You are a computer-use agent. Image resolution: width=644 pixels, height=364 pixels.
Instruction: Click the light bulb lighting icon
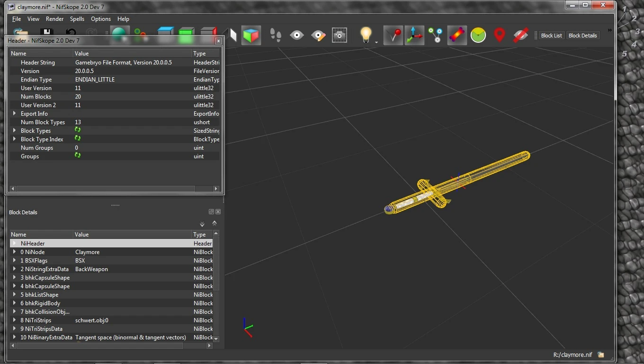(x=366, y=35)
